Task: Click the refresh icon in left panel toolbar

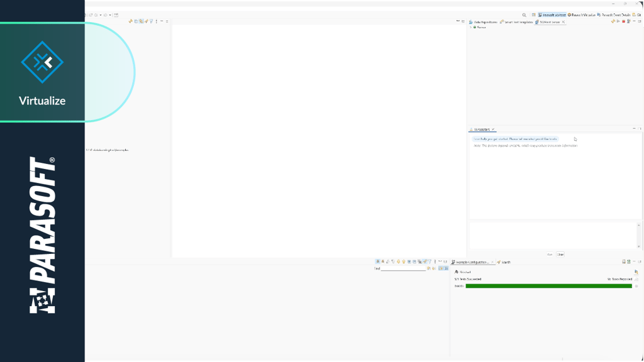Action: pos(131,21)
